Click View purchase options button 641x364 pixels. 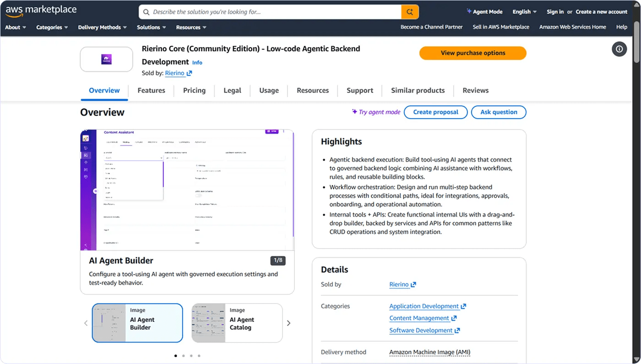(473, 53)
